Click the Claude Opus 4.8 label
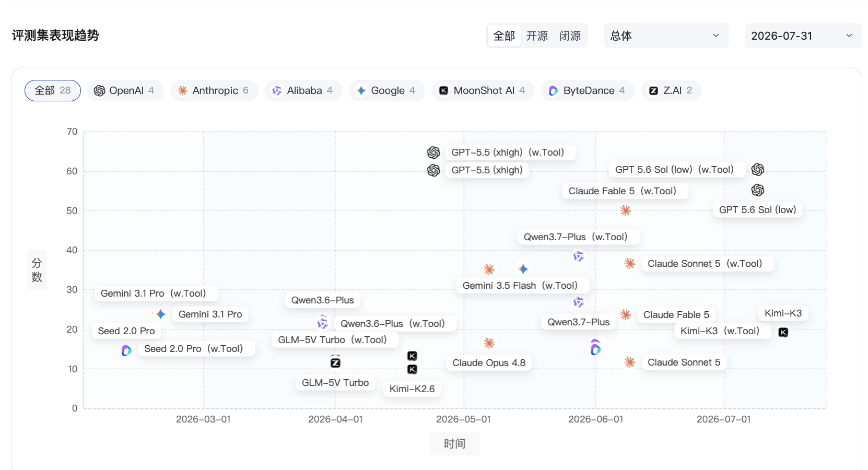Image resolution: width=868 pixels, height=470 pixels. pyautogui.click(x=489, y=363)
